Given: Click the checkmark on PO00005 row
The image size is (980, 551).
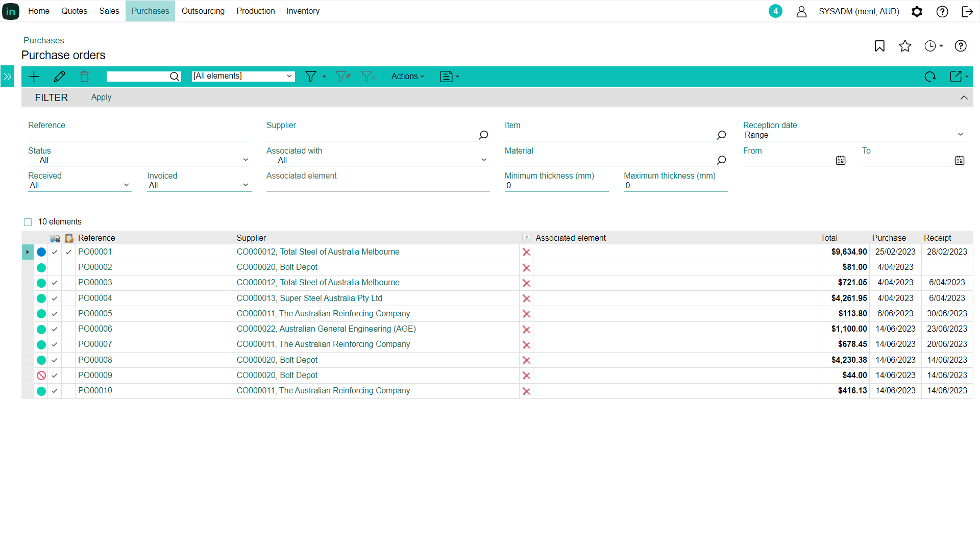Looking at the screenshot, I should click(x=55, y=314).
